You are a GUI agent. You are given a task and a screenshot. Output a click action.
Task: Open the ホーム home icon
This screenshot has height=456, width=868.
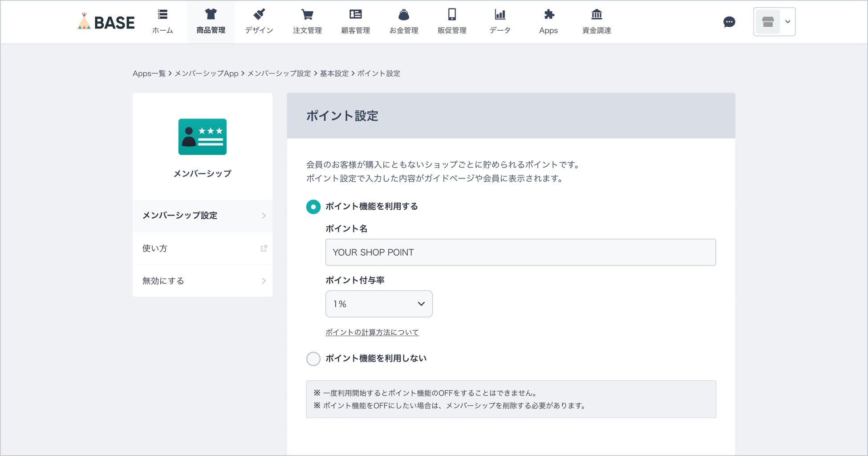click(162, 15)
